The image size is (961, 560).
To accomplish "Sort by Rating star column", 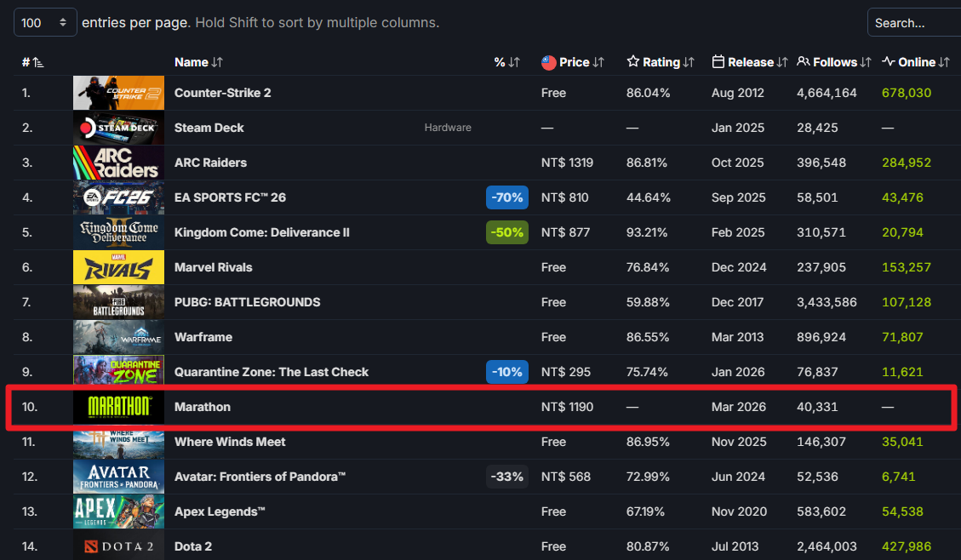I will (661, 62).
